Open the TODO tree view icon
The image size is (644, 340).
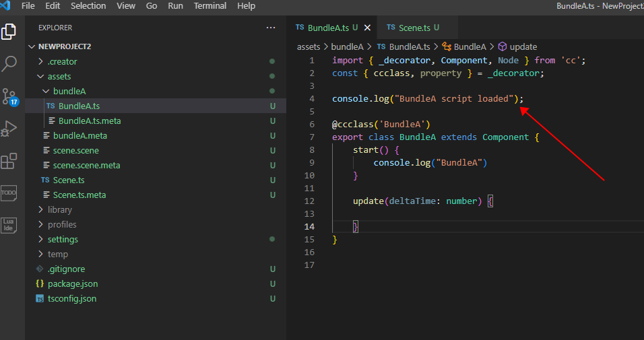coord(9,193)
